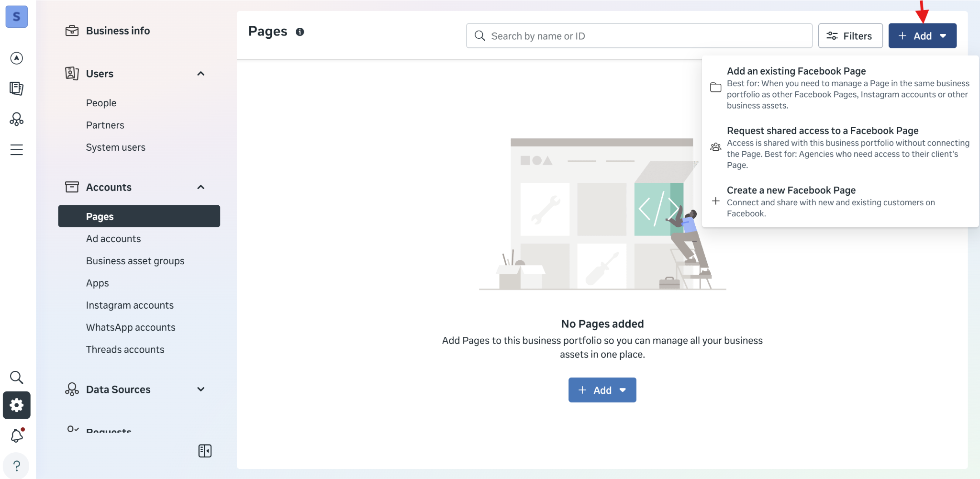Open notifications bell icon
The width and height of the screenshot is (980, 479).
point(17,435)
